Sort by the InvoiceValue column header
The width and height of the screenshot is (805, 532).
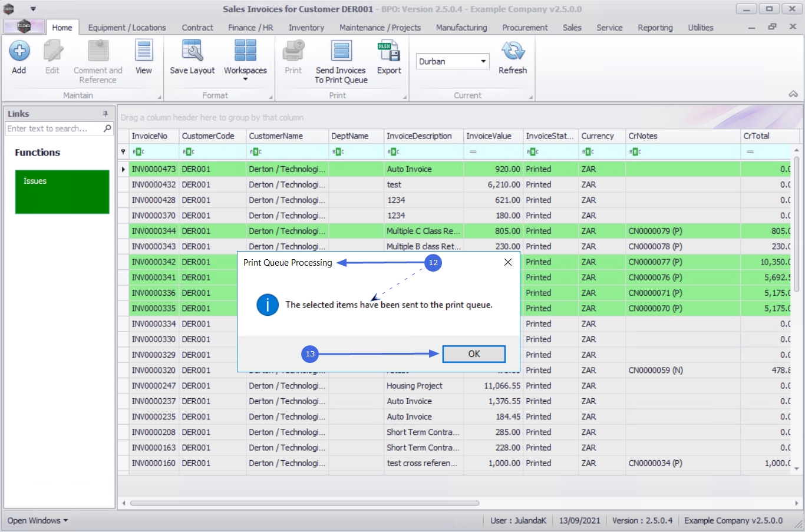(489, 136)
